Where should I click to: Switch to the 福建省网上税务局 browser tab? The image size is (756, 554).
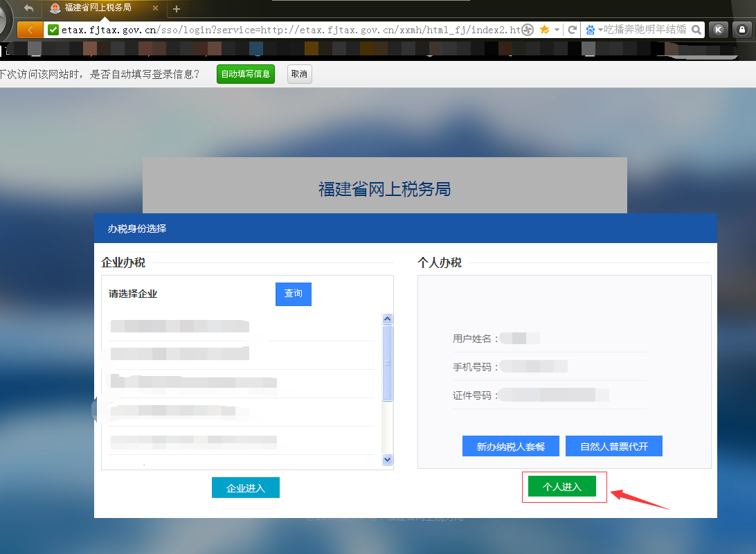tap(104, 8)
